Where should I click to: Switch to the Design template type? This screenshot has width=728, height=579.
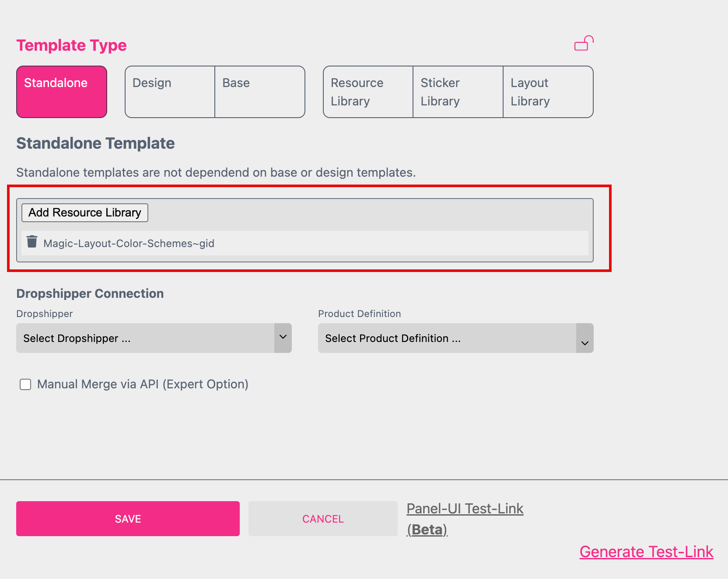click(170, 92)
